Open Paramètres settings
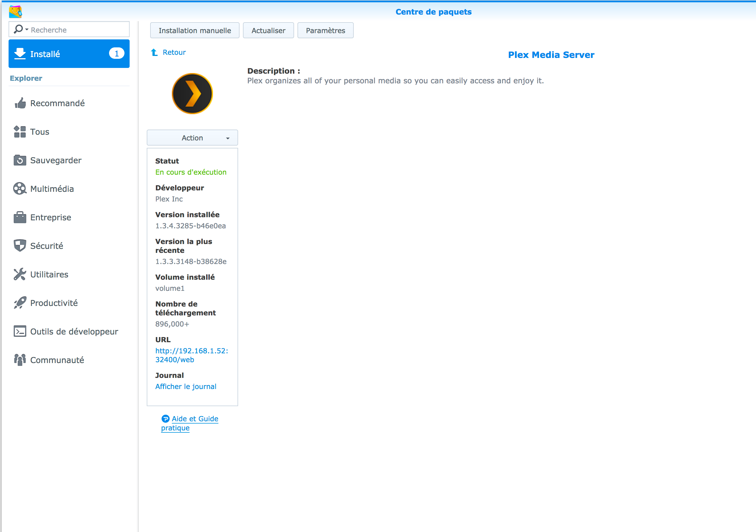 326,30
